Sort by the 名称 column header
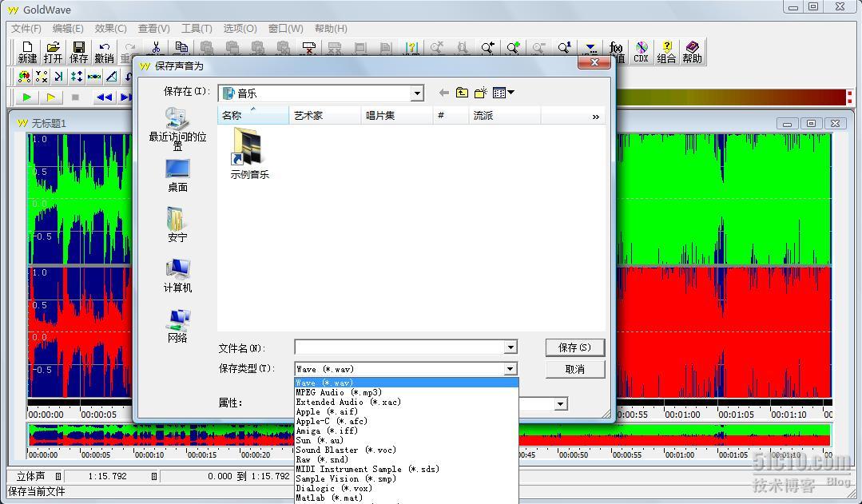The height and width of the screenshot is (504, 862). pyautogui.click(x=253, y=116)
